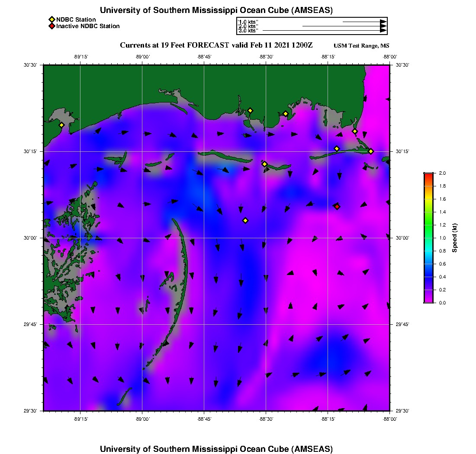476x454 pixels.
Task: Click the bottom-axis '-88°00'' longitude label
Action: click(x=390, y=419)
